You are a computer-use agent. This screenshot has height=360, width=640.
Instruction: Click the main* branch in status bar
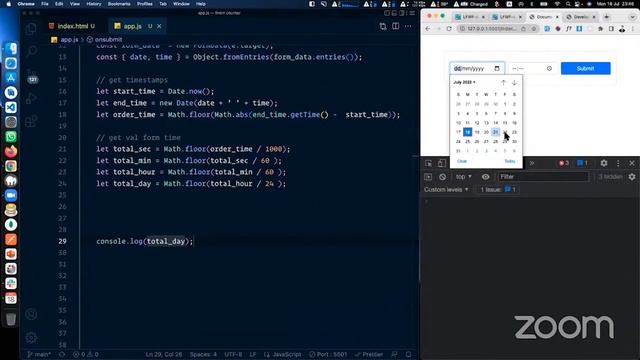39,354
